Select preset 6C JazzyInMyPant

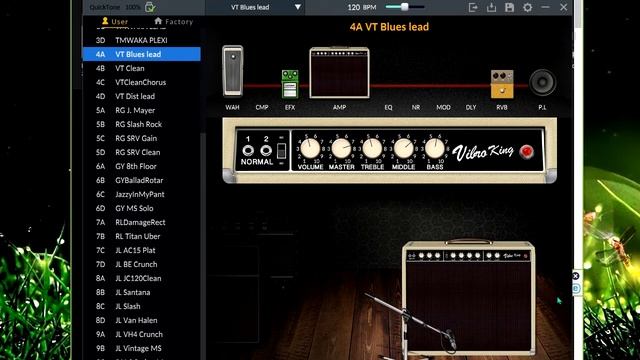tap(142, 194)
